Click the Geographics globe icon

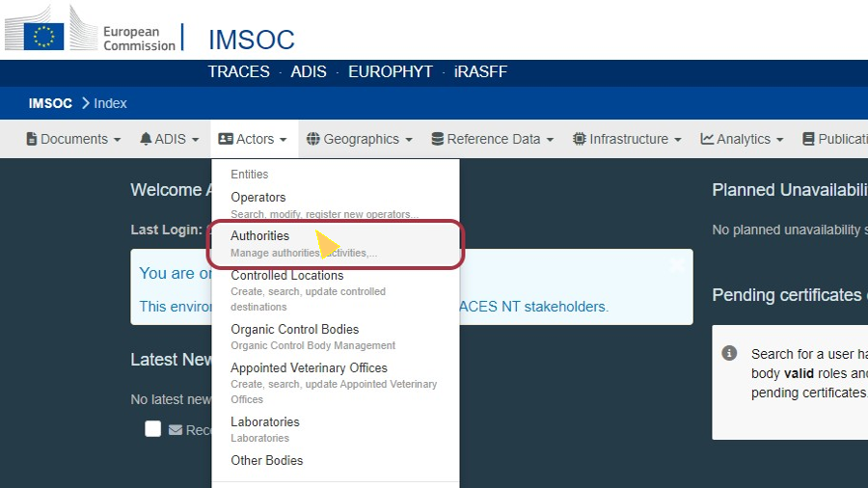[313, 139]
